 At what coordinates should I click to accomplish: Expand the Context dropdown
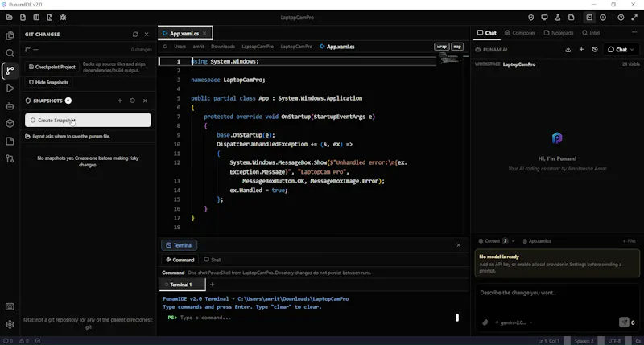click(497, 241)
